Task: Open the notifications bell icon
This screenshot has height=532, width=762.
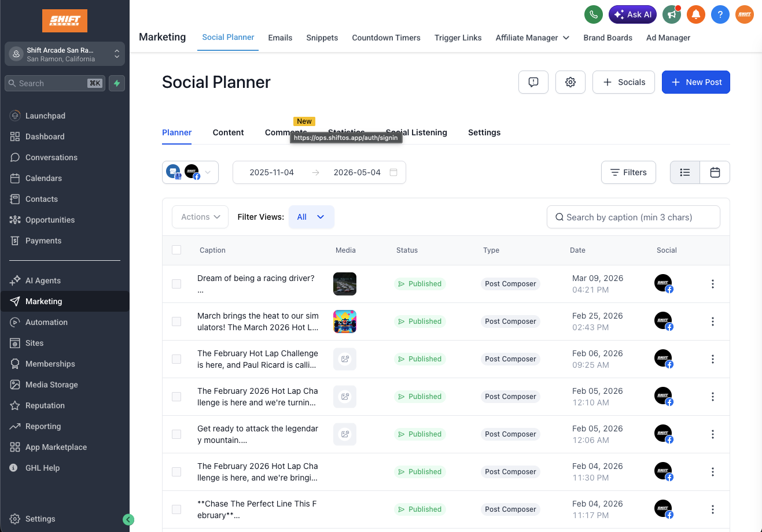Action: 695,14
